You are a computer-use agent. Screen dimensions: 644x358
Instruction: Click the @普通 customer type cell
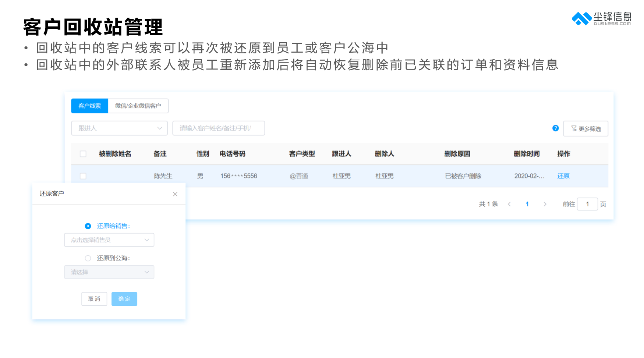click(298, 176)
